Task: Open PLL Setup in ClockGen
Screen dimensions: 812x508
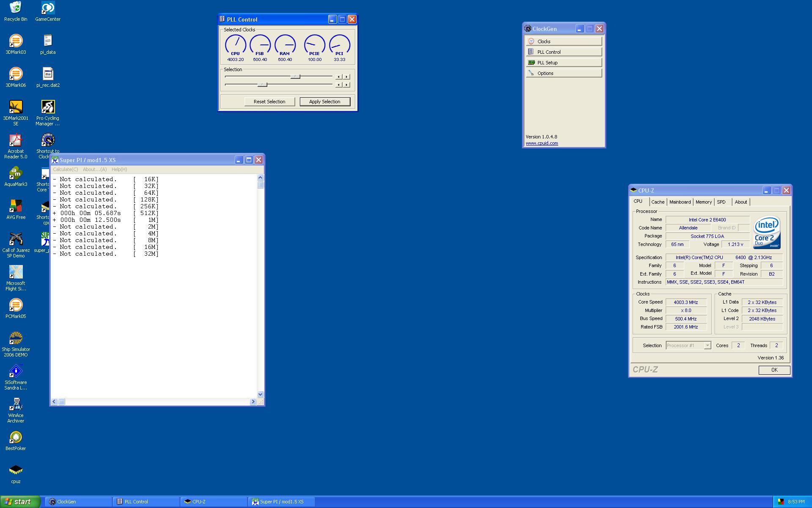Action: pyautogui.click(x=564, y=62)
